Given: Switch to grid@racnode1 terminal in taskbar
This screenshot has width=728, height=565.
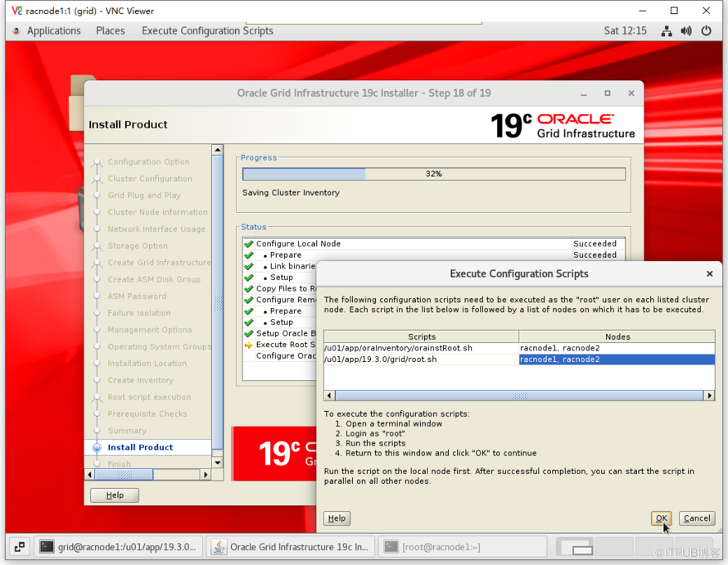Looking at the screenshot, I should 118,547.
